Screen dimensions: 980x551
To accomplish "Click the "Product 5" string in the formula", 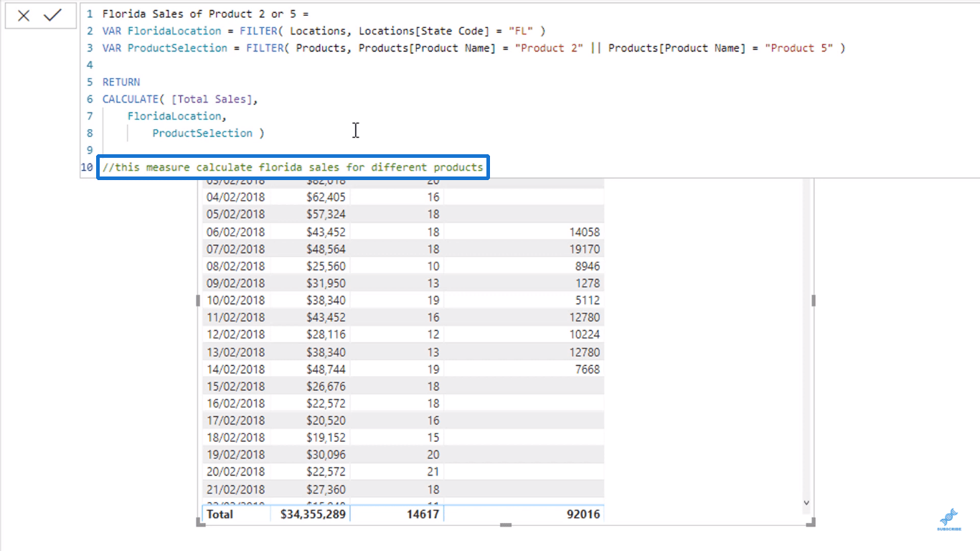I will click(798, 48).
